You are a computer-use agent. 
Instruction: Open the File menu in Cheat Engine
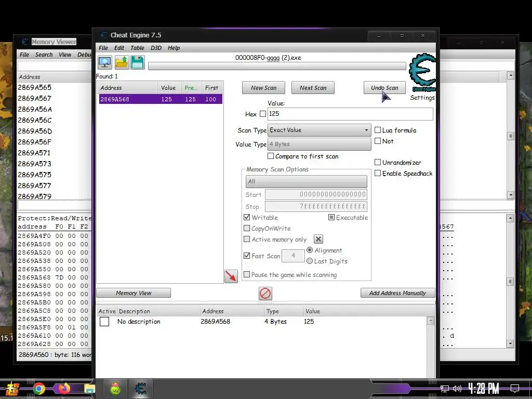[103, 48]
